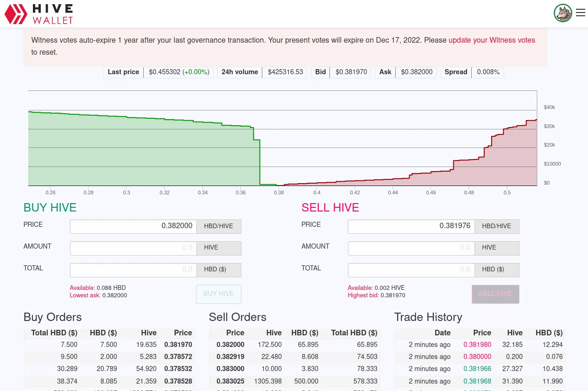Select sell order priced 0.382919
The width and height of the screenshot is (588, 391).
295,357
